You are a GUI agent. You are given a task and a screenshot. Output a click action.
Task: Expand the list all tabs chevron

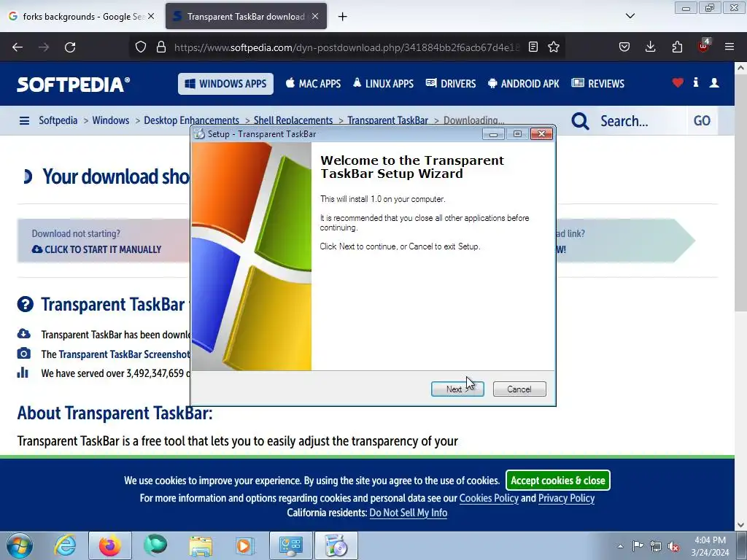[630, 16]
